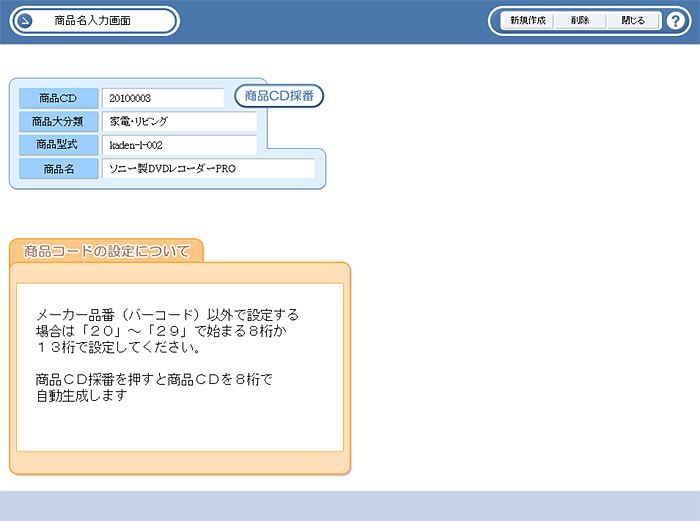Open help with the question mark icon
Viewport: 700px width, 521px height.
674,21
